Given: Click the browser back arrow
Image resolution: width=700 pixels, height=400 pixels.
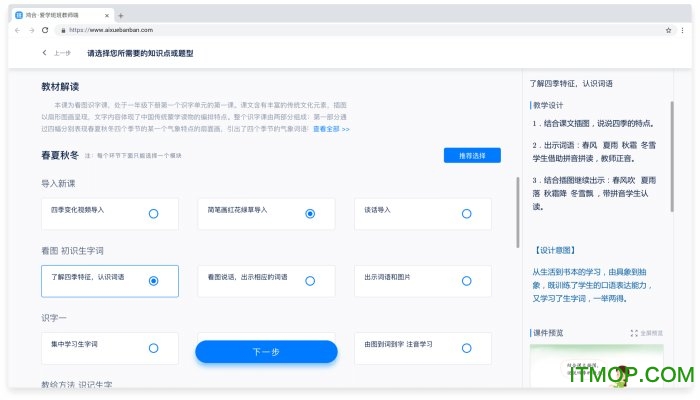Looking at the screenshot, I should click(17, 30).
